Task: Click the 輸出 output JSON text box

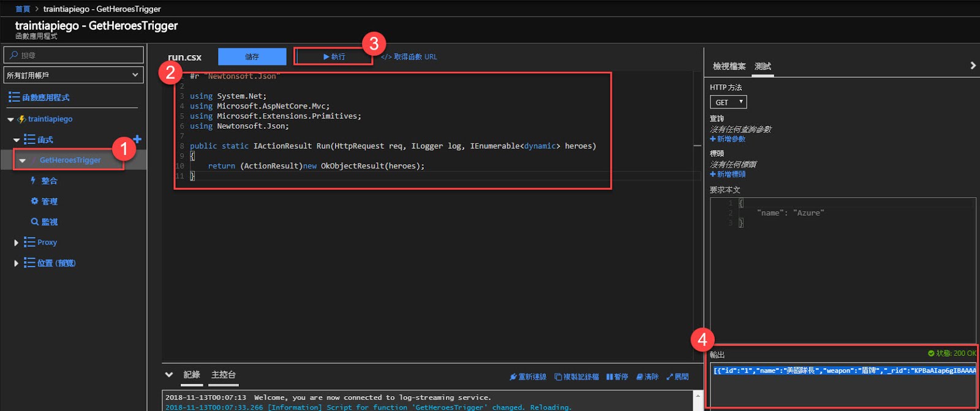Action: (843, 383)
